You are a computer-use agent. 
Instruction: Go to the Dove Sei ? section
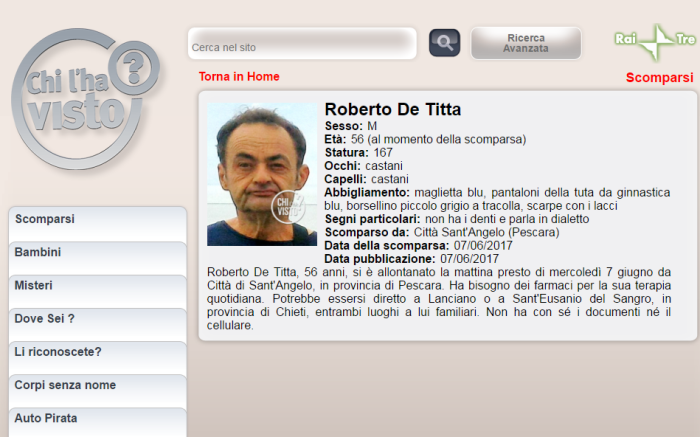pyautogui.click(x=97, y=325)
